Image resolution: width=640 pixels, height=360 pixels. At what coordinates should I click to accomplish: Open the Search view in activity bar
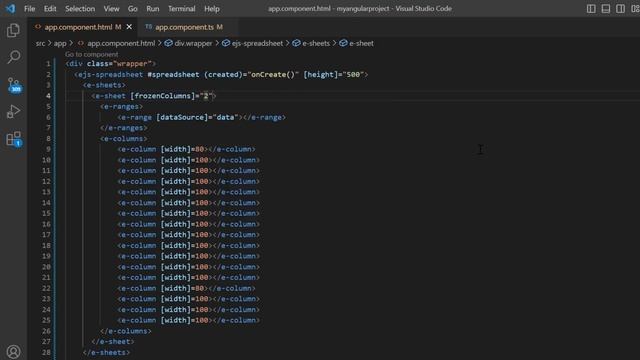[13, 57]
